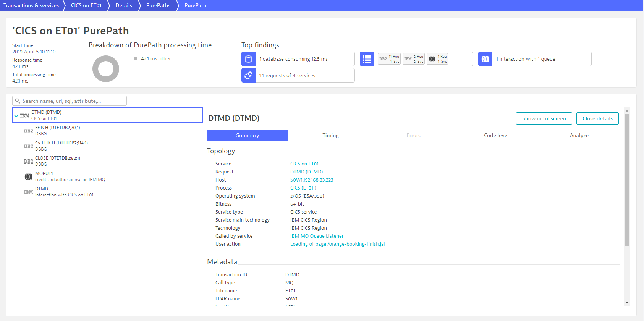
Task: Click the CICS service type value
Action: pyautogui.click(x=303, y=212)
